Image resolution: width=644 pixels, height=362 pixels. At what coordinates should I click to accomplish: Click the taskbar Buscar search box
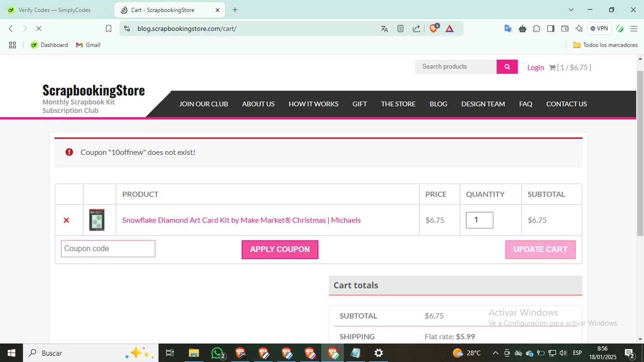[91, 353]
